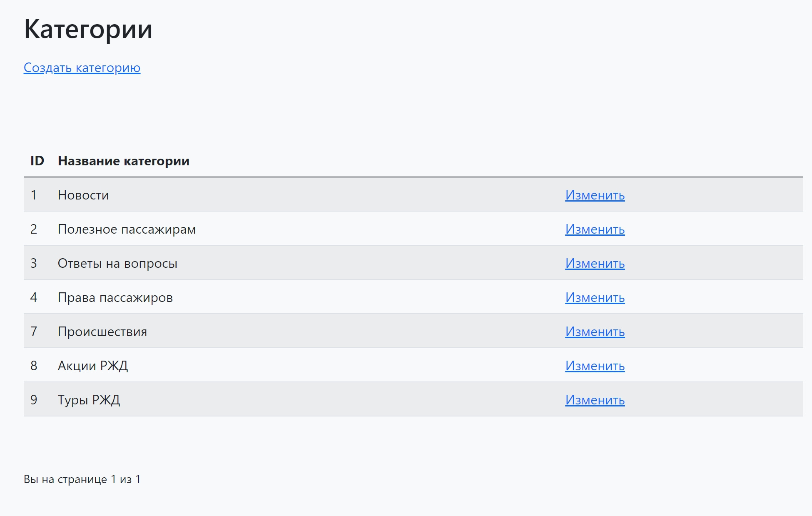Select the Полезное пассажирам name cell
Viewport: 812px width, 516px height.
(127, 229)
